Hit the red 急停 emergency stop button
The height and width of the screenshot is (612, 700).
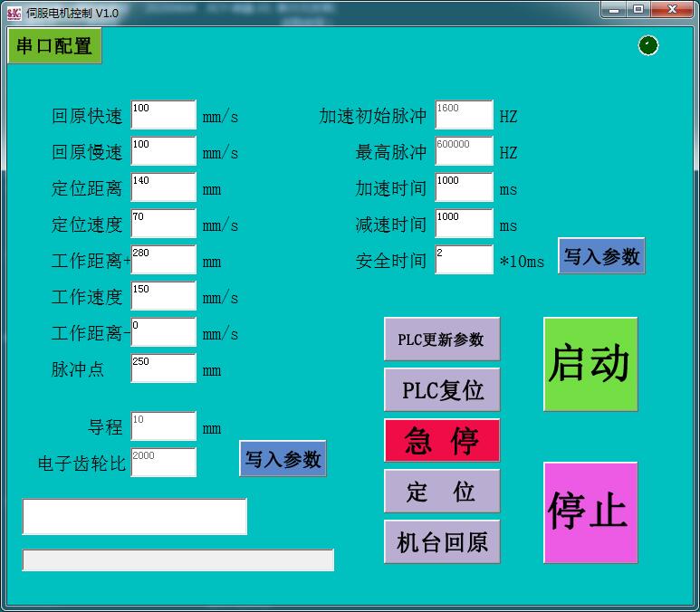[442, 441]
